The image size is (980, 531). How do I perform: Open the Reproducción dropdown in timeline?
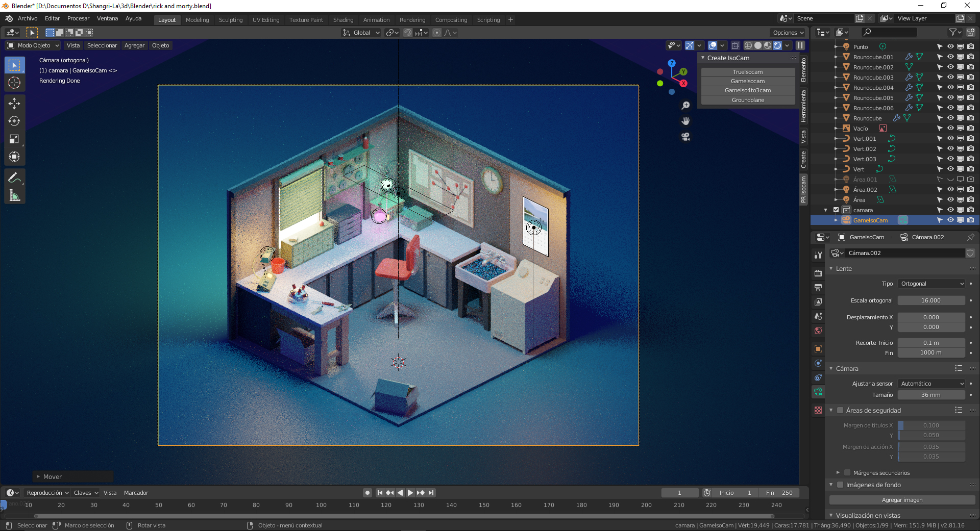pos(47,493)
